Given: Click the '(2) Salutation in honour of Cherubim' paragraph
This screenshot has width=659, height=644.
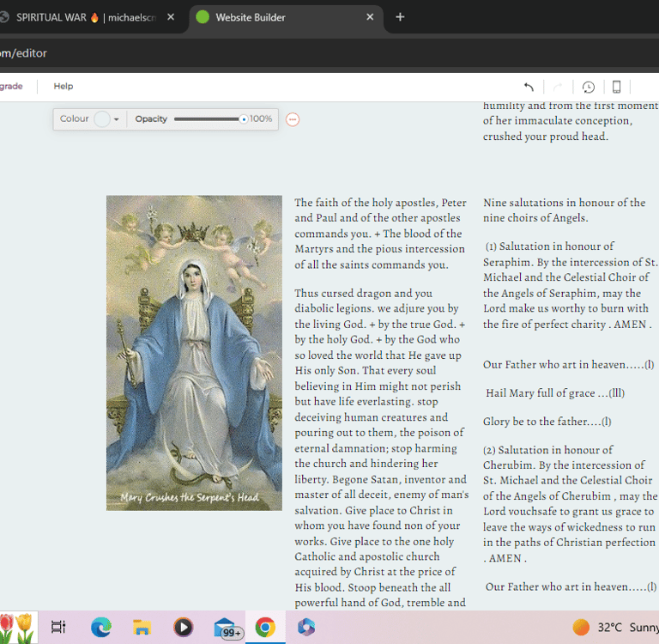Looking at the screenshot, I should click(570, 504).
